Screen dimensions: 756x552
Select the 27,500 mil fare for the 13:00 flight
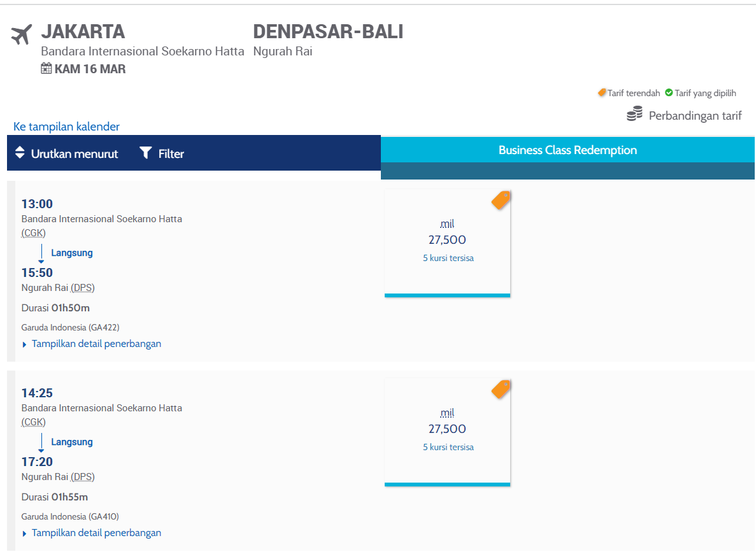[x=447, y=241]
